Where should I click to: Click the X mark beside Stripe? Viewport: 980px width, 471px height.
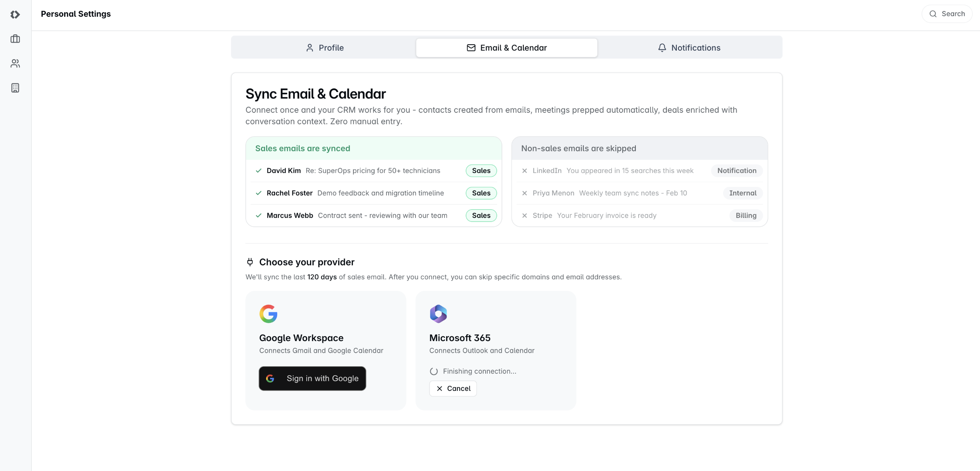tap(525, 216)
